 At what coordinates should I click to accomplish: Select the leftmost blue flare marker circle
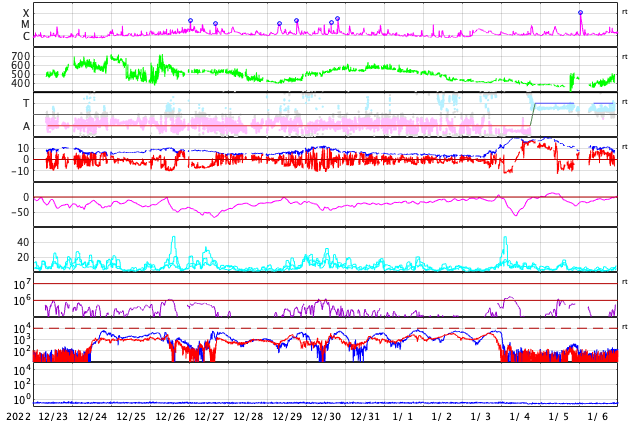pyautogui.click(x=190, y=21)
